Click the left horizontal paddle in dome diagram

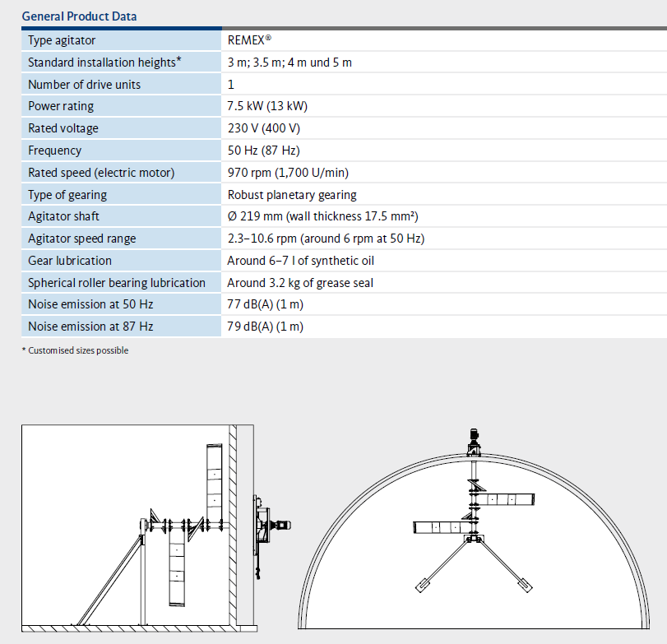click(438, 527)
